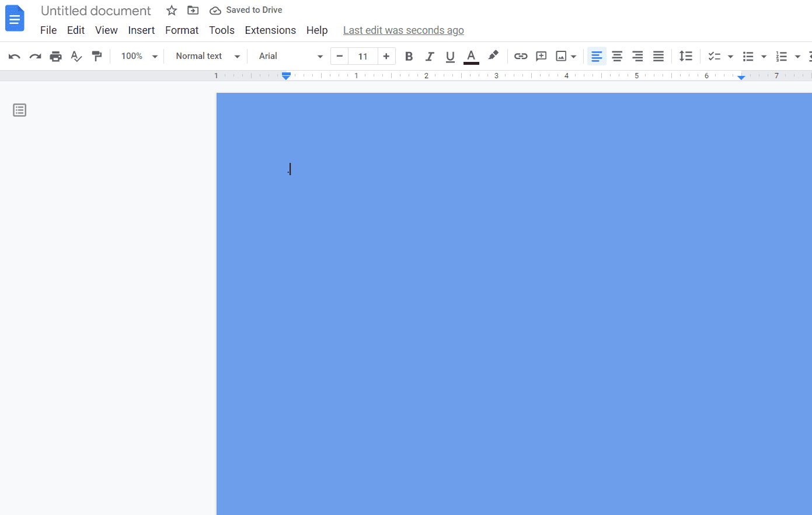Screen dimensions: 812x515
Task: Open the Normal text style dropdown
Action: tap(205, 56)
